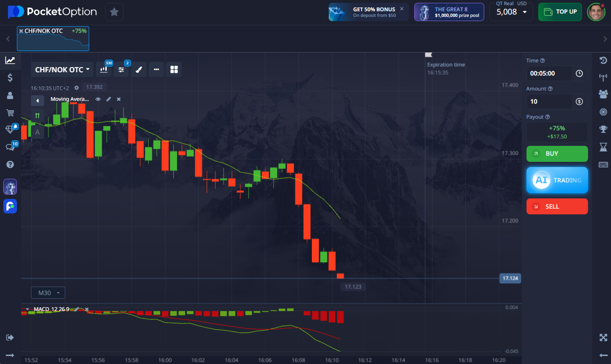Select the CHF/NOK OTC chart tab
Image resolution: width=611 pixels, height=364 pixels.
[x=53, y=38]
